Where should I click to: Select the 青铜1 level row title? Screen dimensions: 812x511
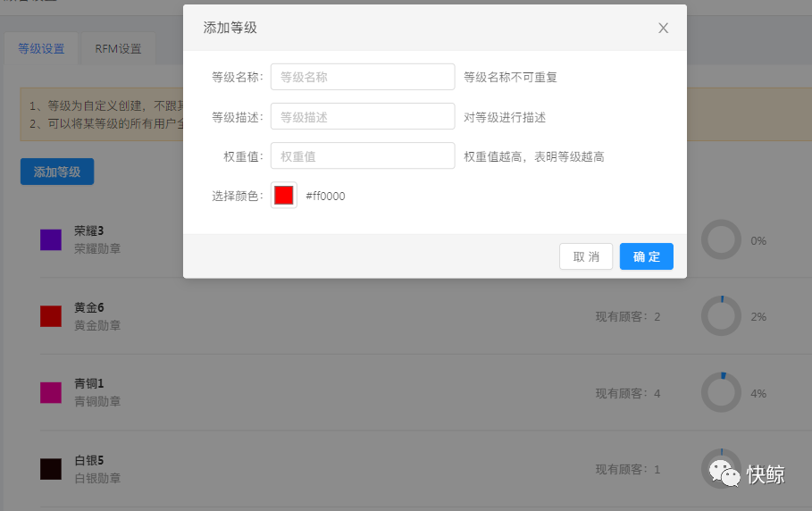tap(89, 383)
